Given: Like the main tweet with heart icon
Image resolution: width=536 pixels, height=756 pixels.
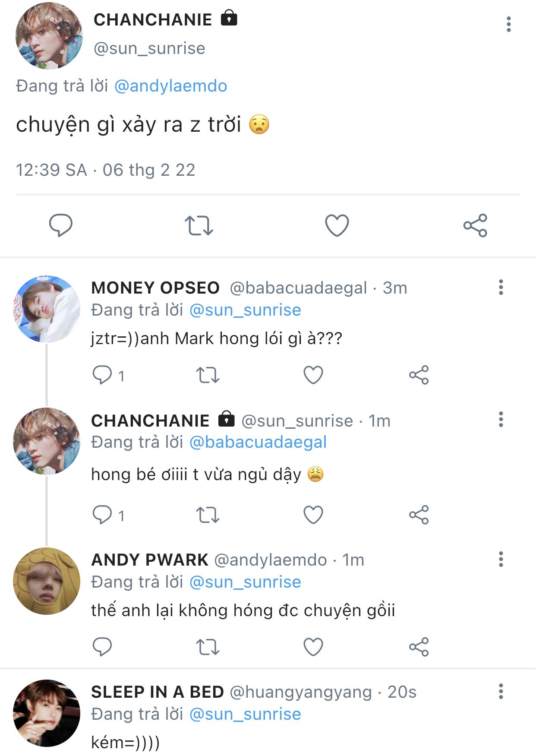Looking at the screenshot, I should click(337, 225).
